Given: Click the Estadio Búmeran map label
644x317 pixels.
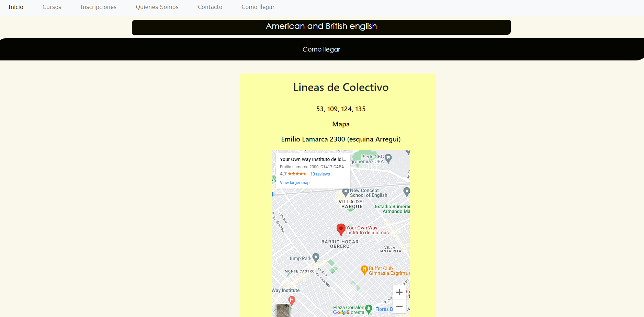Looking at the screenshot, I should pyautogui.click(x=392, y=209).
